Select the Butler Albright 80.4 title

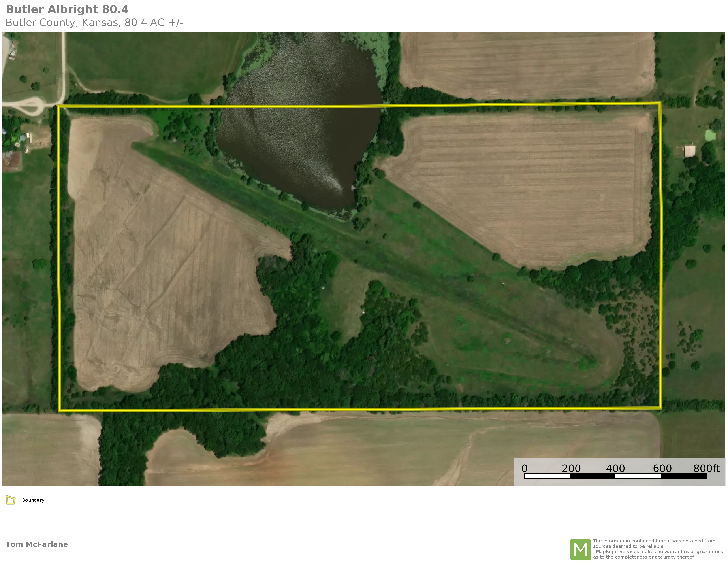click(x=67, y=9)
